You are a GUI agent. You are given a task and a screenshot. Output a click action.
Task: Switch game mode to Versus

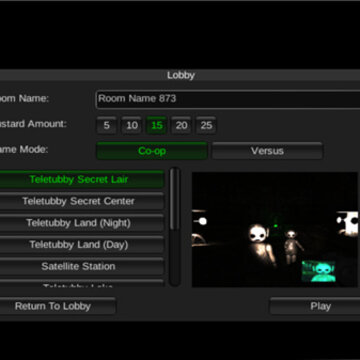pos(267,151)
